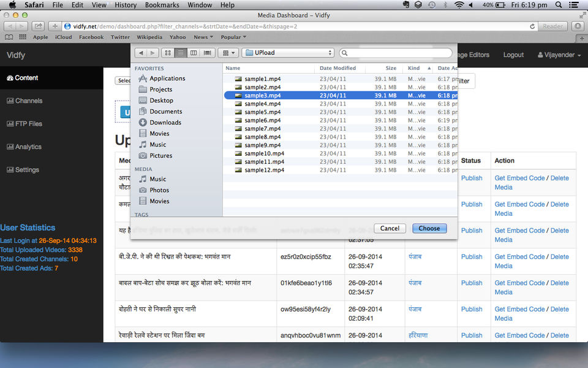
Task: Go forward in the file dialog
Action: (153, 53)
